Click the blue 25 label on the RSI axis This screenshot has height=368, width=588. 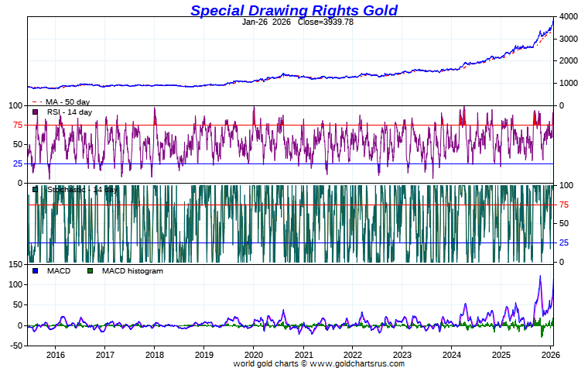click(x=16, y=163)
